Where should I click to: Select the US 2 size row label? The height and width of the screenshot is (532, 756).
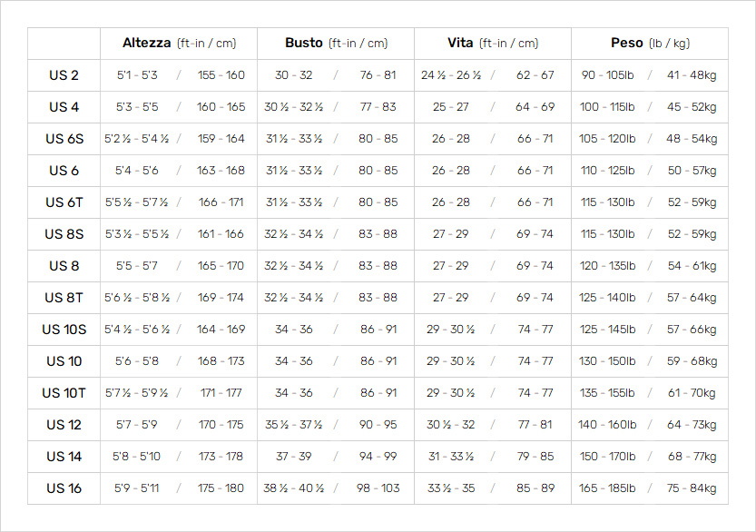pos(64,75)
